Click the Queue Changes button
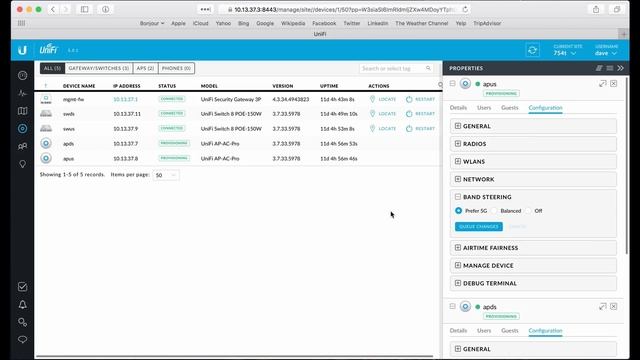This screenshot has height=360, width=640. pyautogui.click(x=479, y=227)
